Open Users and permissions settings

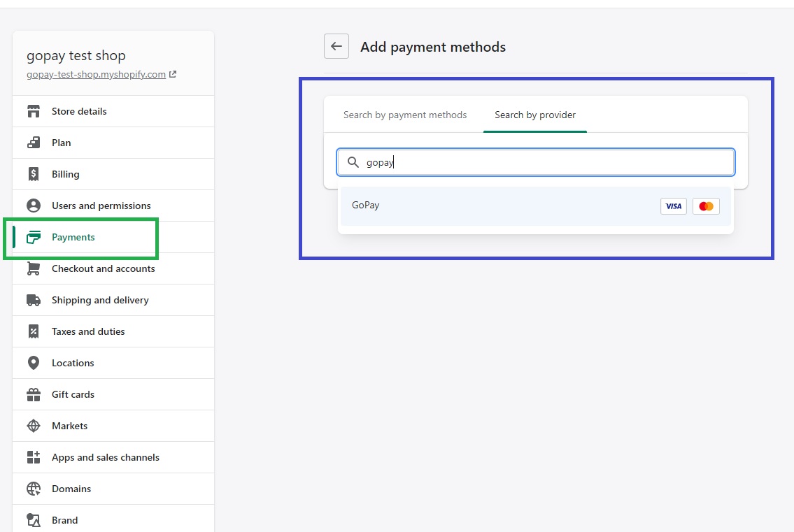click(113, 206)
